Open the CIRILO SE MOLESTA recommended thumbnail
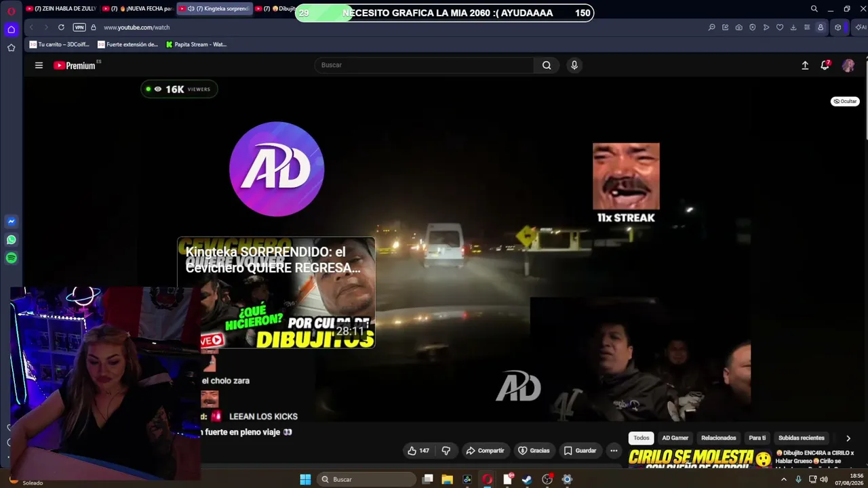 pyautogui.click(x=700, y=459)
